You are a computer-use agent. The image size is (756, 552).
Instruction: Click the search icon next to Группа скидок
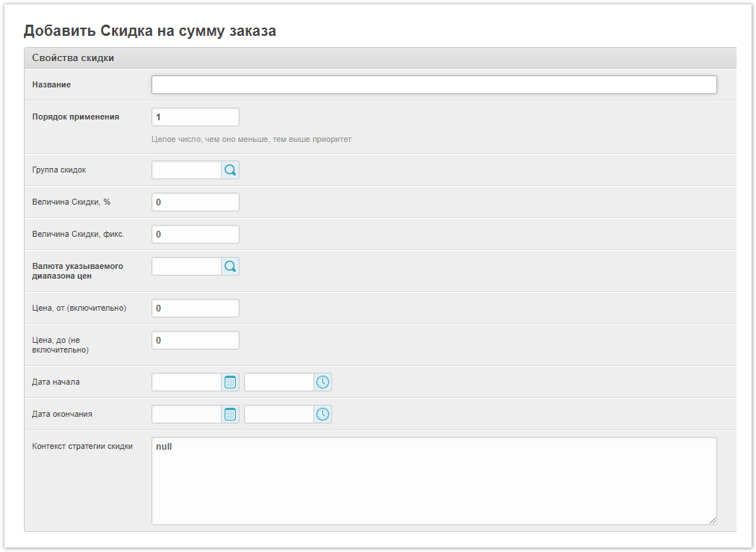tap(230, 170)
